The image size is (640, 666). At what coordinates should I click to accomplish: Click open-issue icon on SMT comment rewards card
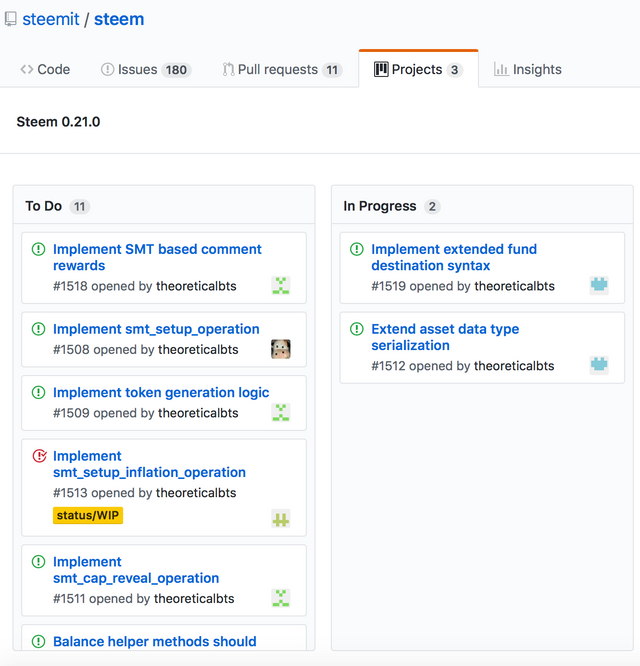point(39,249)
